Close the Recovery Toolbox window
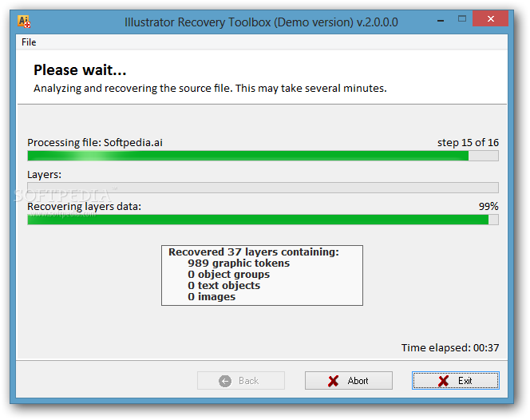This screenshot has width=530, height=420. coord(490,18)
